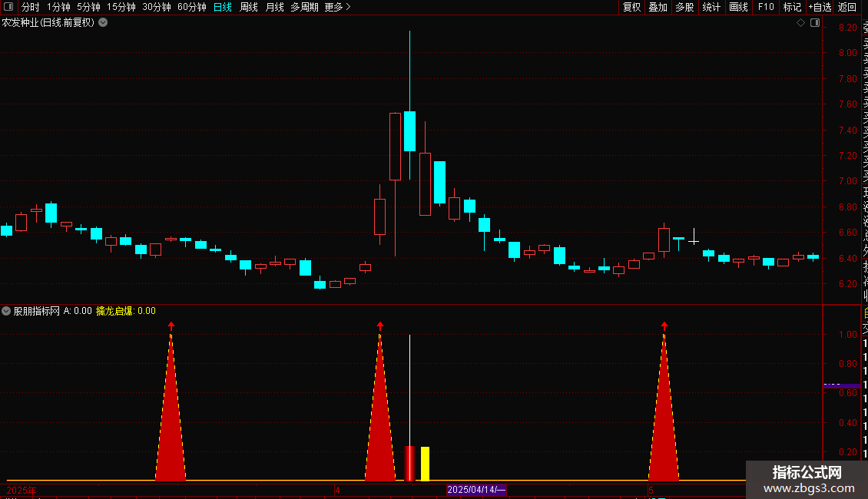Expand the 更多 periods menu
Image resolution: width=868 pixels, height=499 pixels.
tap(337, 7)
